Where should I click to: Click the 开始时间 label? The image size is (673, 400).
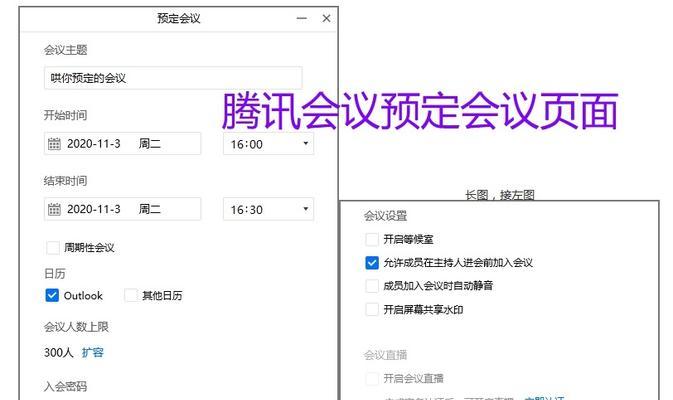click(x=65, y=115)
